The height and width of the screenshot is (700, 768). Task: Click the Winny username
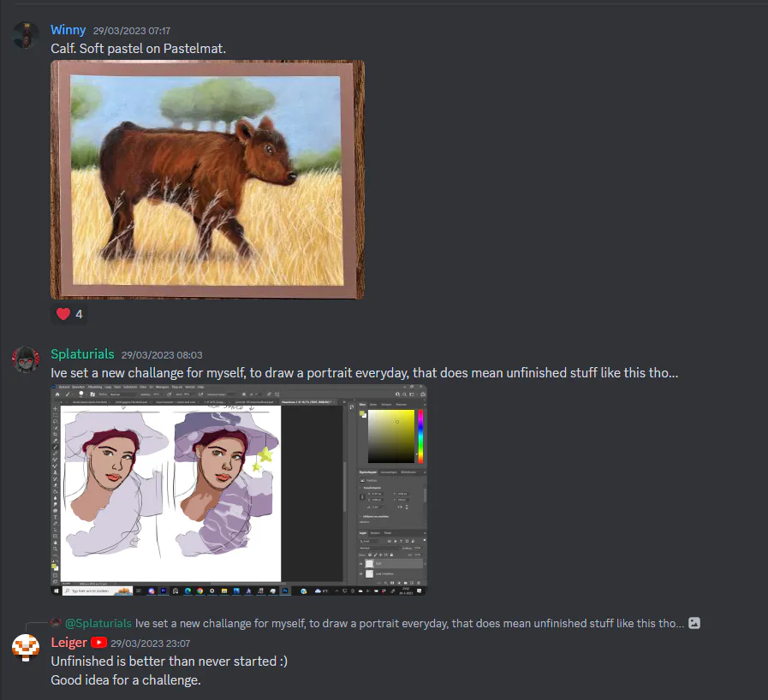(x=68, y=30)
